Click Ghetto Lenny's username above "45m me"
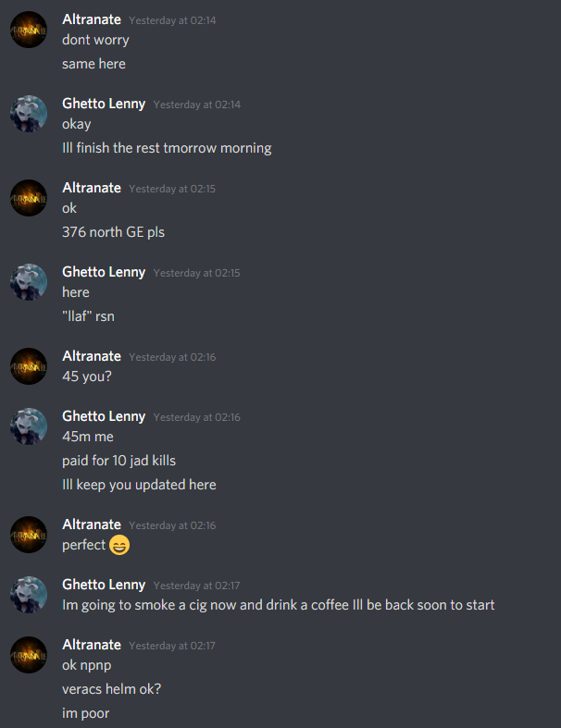This screenshot has height=728, width=561. (104, 416)
